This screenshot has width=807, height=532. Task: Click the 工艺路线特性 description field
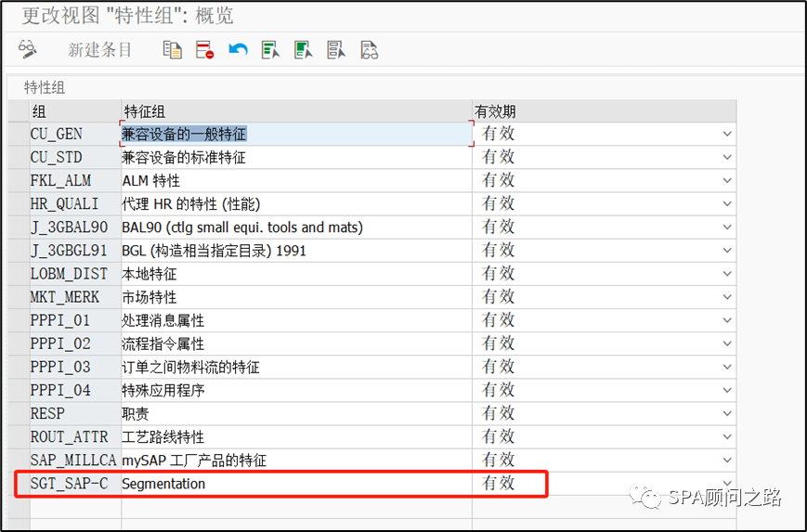coord(296,436)
